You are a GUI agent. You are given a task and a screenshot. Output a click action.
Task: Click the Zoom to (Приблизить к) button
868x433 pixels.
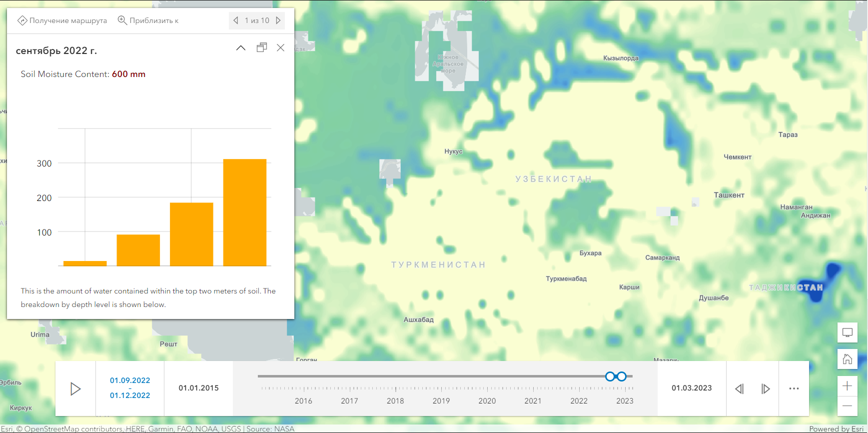(x=148, y=20)
